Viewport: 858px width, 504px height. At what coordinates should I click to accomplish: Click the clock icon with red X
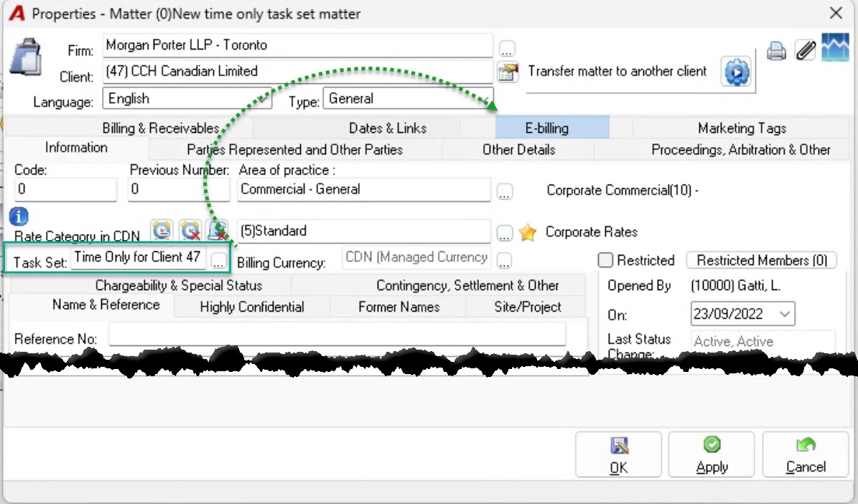click(190, 230)
